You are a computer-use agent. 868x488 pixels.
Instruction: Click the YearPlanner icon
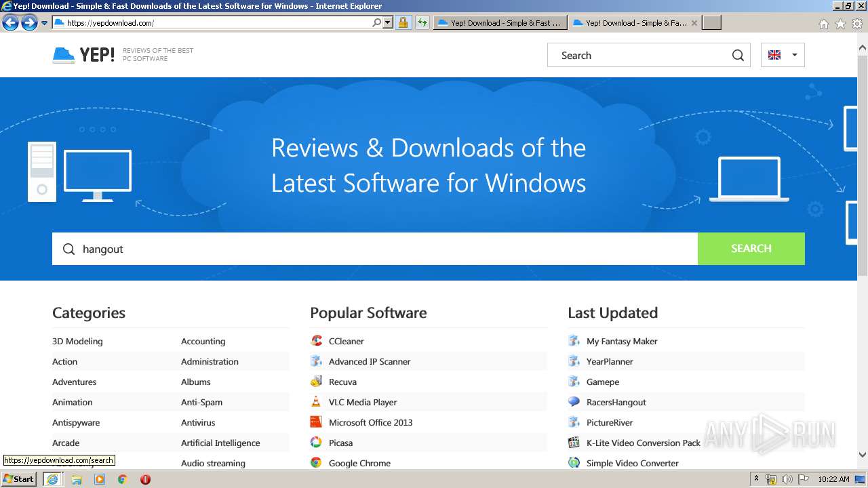(x=574, y=361)
